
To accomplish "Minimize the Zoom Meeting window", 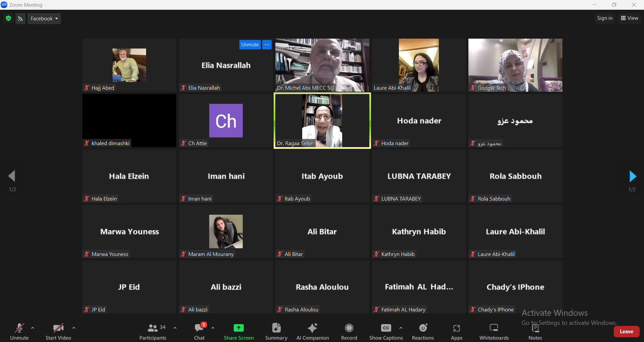I will (x=595, y=5).
